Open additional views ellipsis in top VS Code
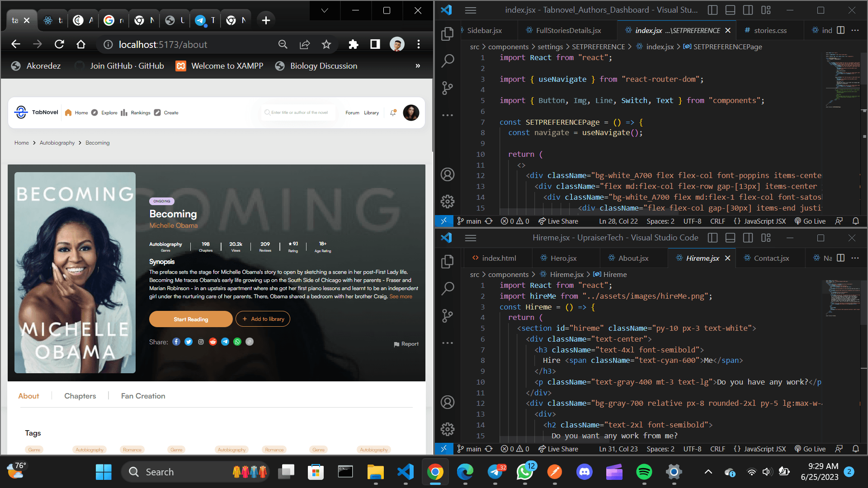 [x=447, y=115]
